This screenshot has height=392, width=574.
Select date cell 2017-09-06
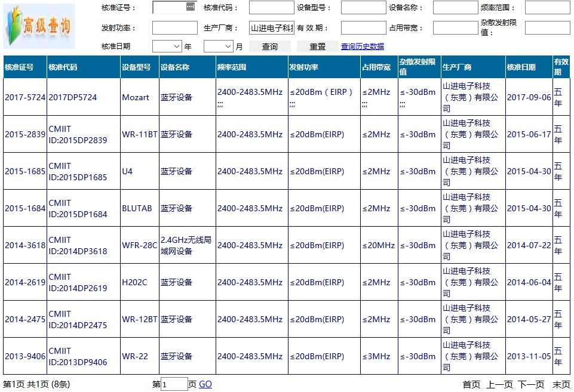[x=529, y=97]
